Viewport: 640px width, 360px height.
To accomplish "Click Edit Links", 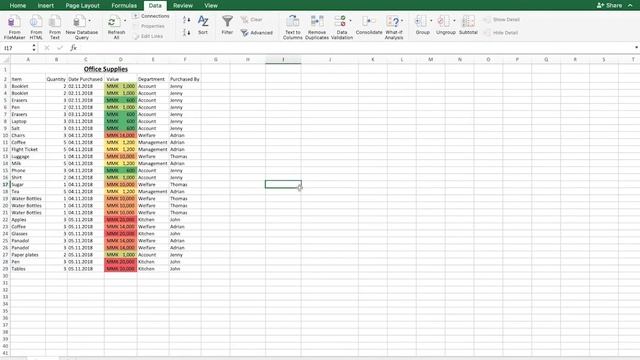I will 148,36.
